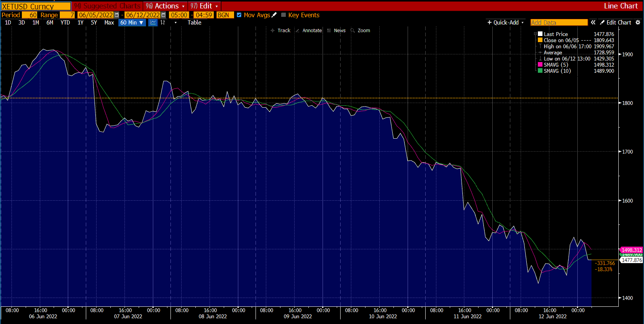
Task: Open the Quick-Add dropdown
Action: [x=505, y=23]
